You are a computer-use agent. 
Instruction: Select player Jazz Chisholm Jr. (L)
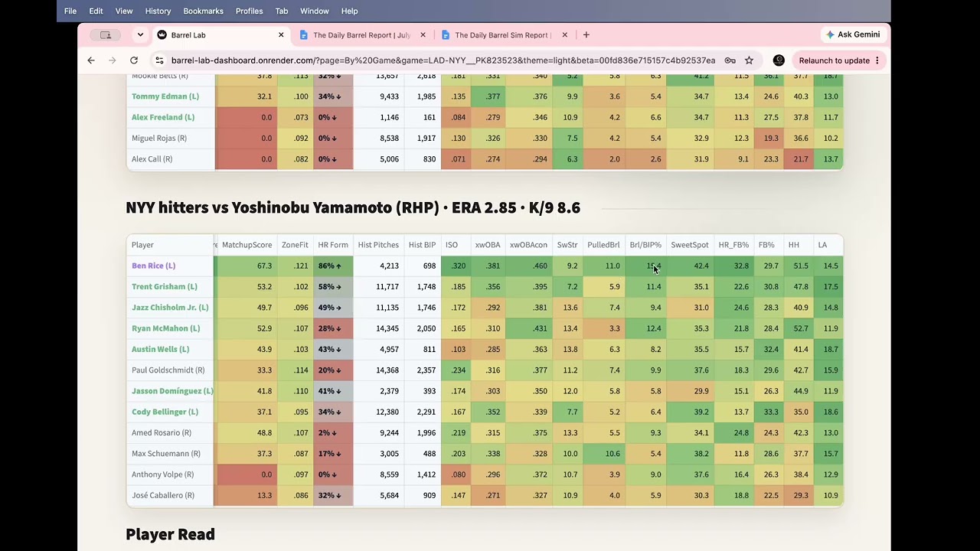click(170, 307)
